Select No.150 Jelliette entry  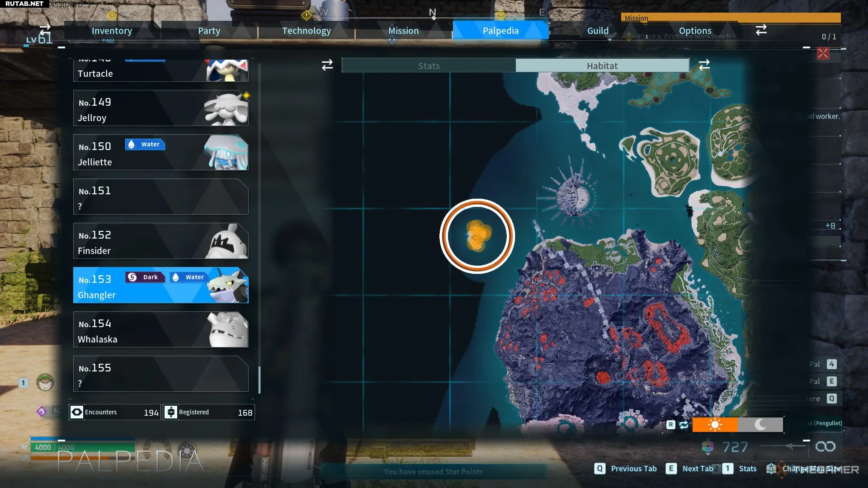click(x=161, y=152)
